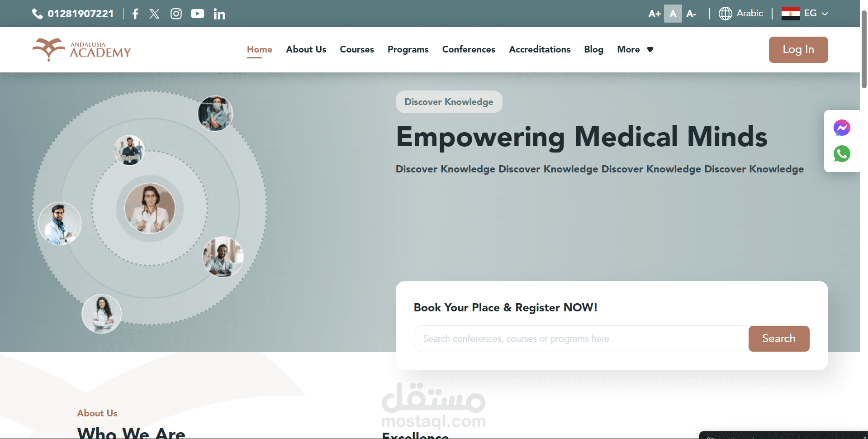Focus the search conferences input field
868x439 pixels.
point(581,339)
